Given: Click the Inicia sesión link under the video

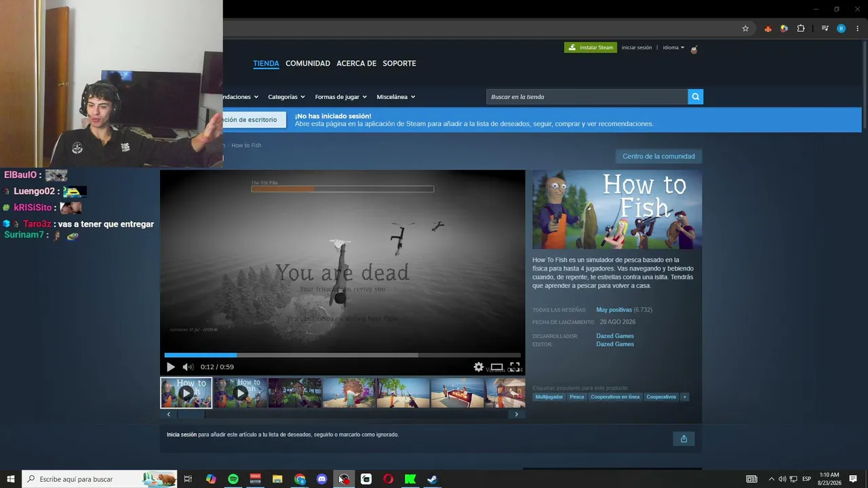Looking at the screenshot, I should tap(182, 434).
